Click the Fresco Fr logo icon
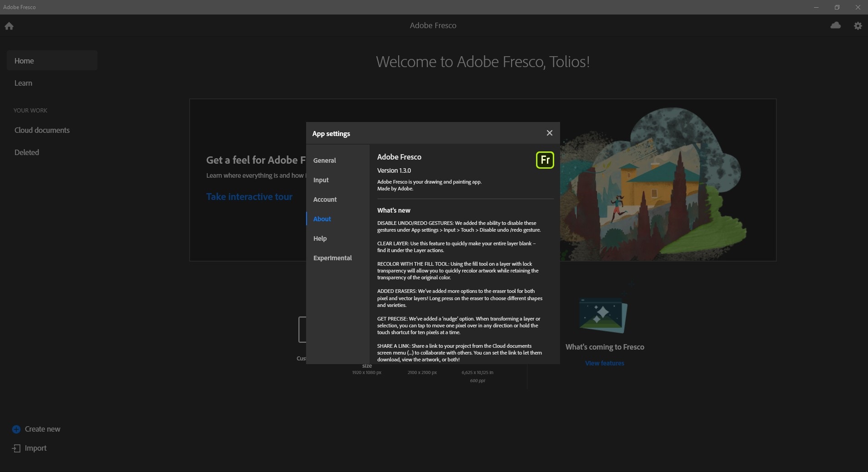 (545, 160)
